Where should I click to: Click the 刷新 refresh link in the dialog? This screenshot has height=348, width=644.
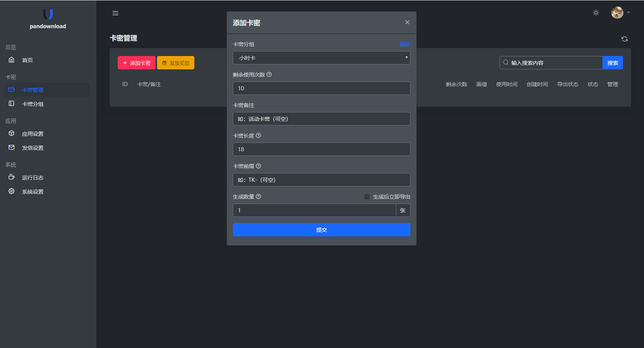[405, 44]
